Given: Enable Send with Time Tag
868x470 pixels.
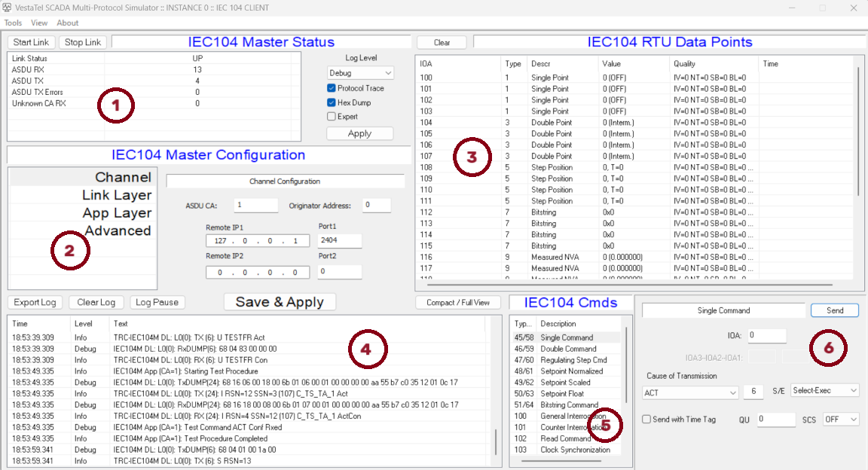Looking at the screenshot, I should click(x=646, y=420).
